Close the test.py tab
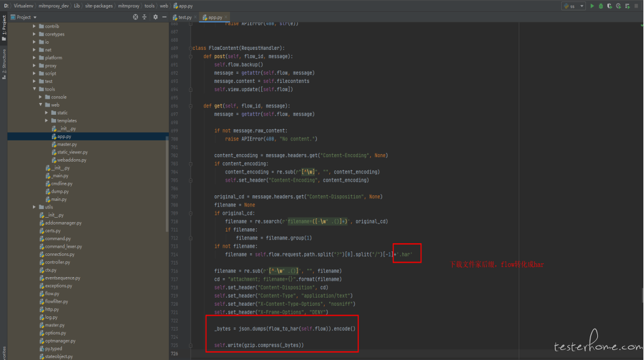The width and height of the screenshot is (644, 360). 196,17
